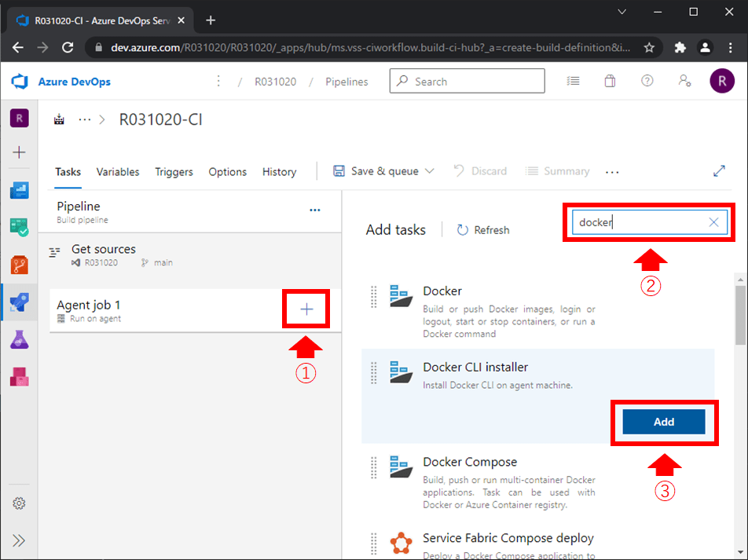This screenshot has width=748, height=560.
Task: Open Pipelines rocket icon in sidebar
Action: (x=19, y=302)
